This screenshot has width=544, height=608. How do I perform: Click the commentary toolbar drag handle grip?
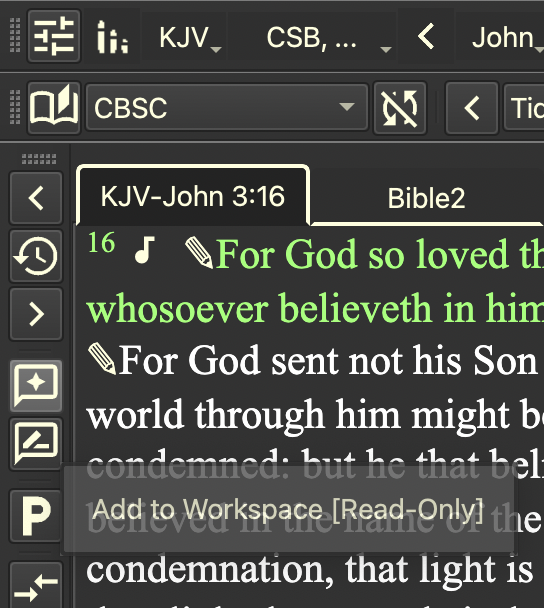(x=15, y=107)
